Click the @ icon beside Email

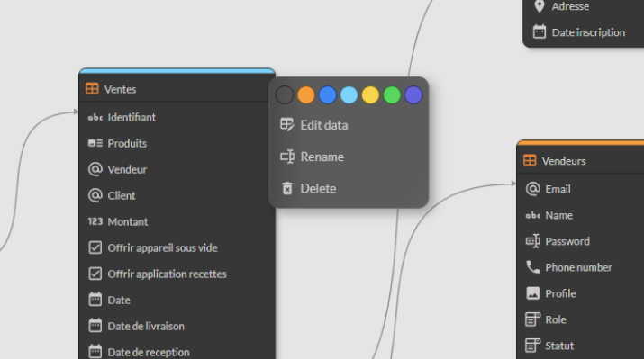pyautogui.click(x=533, y=189)
